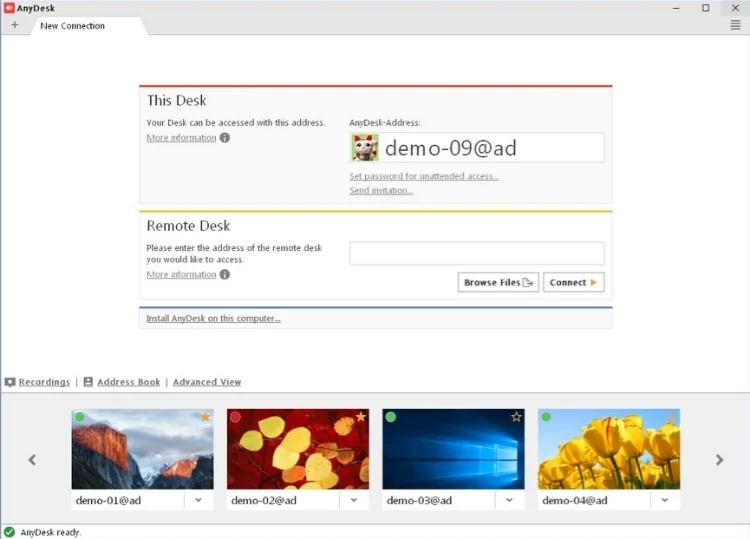Expand dropdown arrow for demo-03@ad
This screenshot has height=539, width=750.
(x=509, y=500)
